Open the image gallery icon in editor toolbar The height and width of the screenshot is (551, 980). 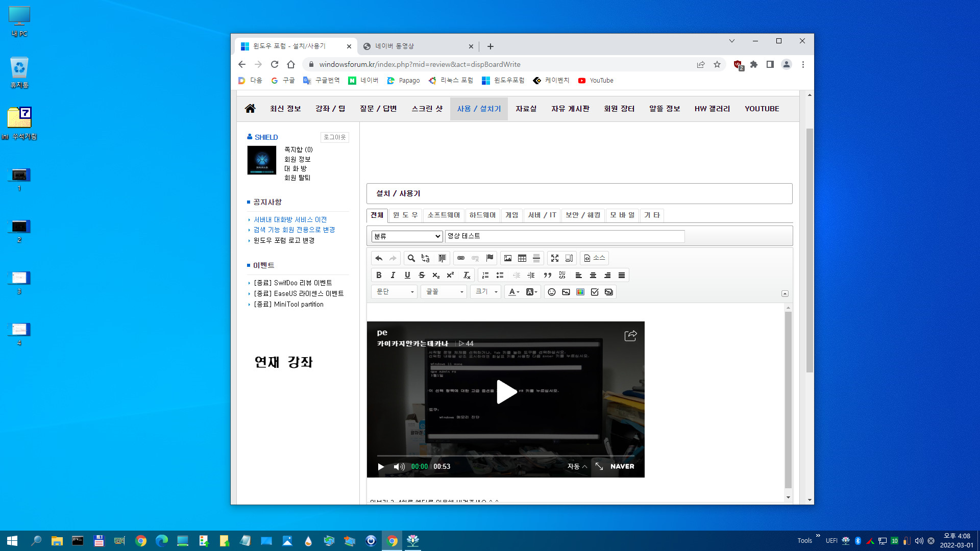click(x=609, y=292)
